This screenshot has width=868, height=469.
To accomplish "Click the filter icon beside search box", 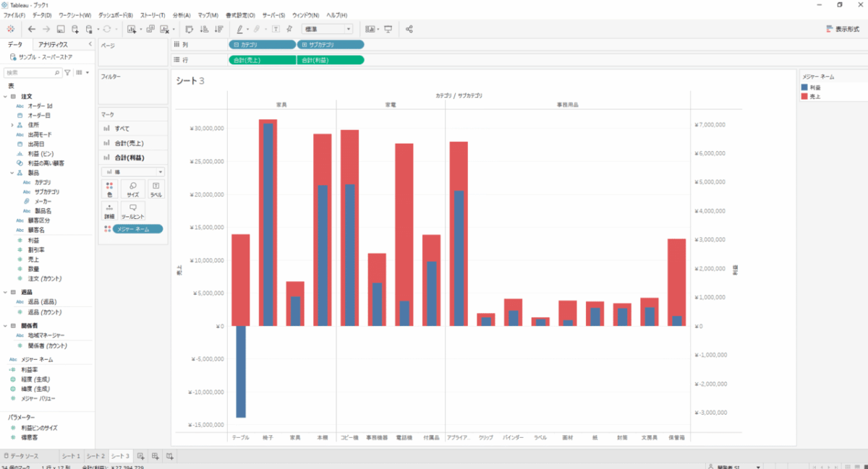I will [68, 73].
